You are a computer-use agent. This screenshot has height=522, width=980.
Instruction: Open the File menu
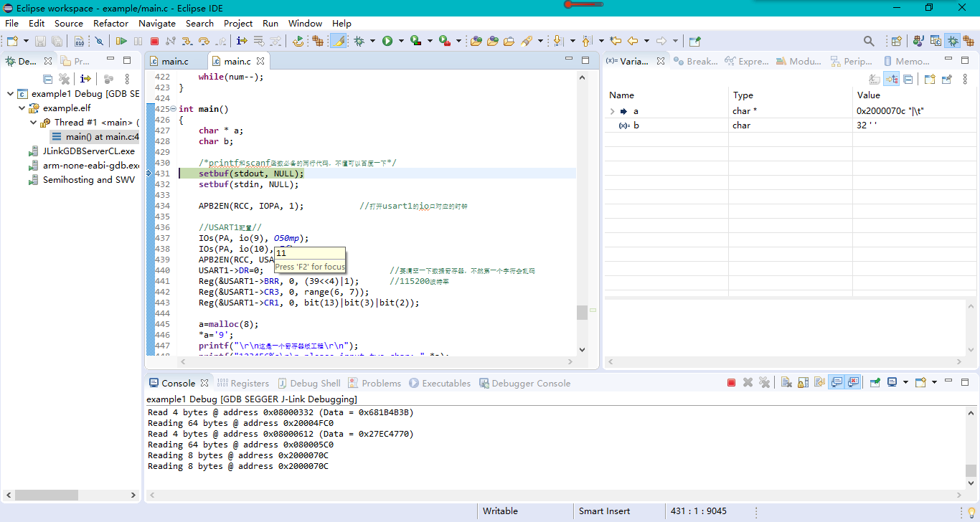pos(11,23)
